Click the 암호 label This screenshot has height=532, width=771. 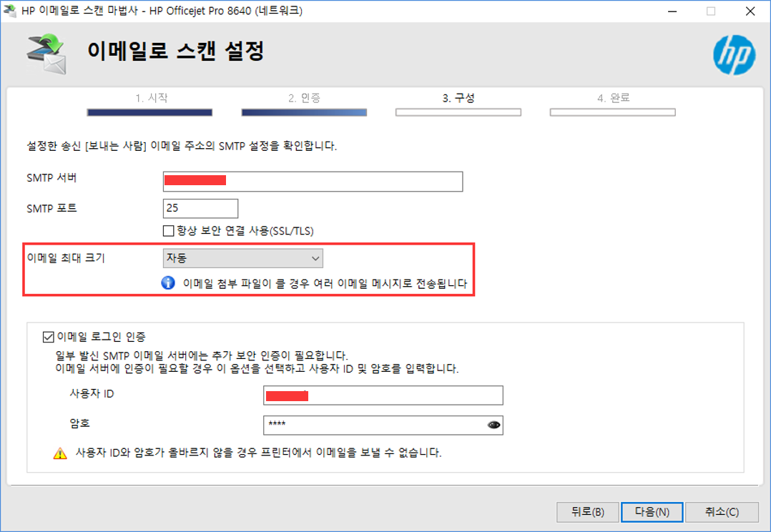point(79,423)
